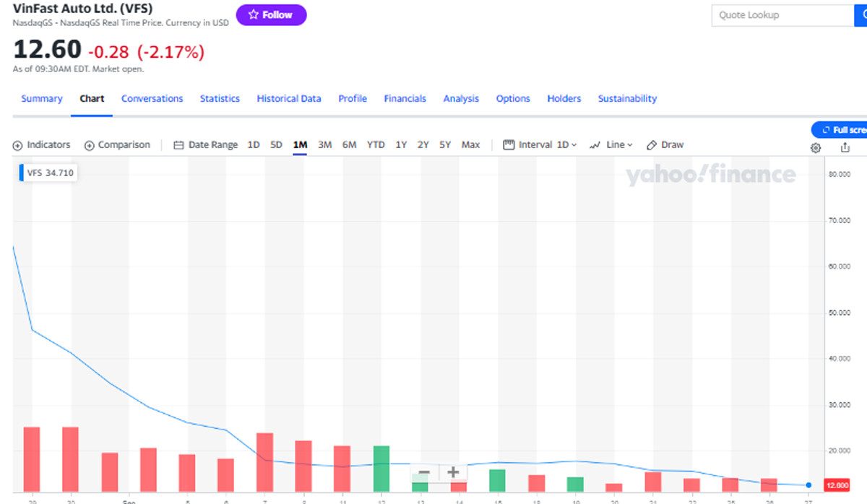Switch range to 3M
867x504 pixels.
click(x=324, y=145)
